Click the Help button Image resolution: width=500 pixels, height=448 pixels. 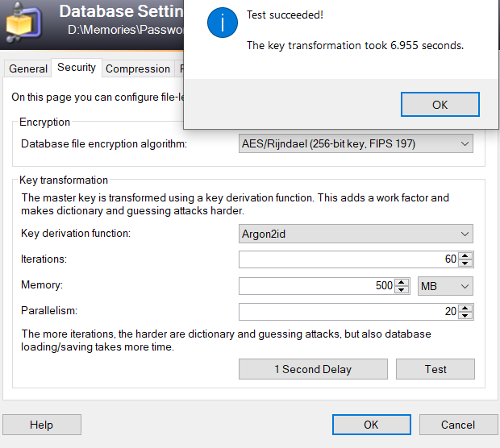41,425
